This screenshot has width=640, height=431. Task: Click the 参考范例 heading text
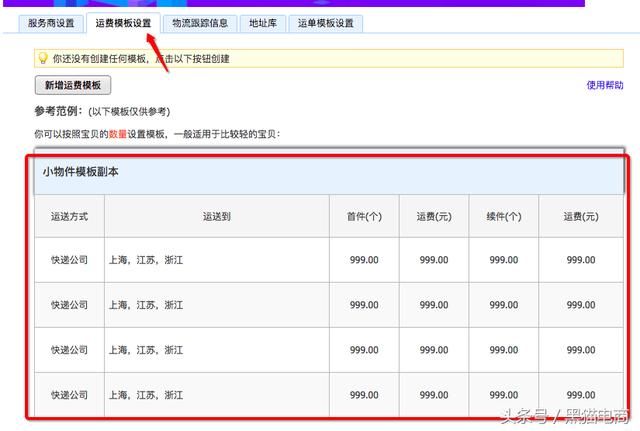[59, 111]
